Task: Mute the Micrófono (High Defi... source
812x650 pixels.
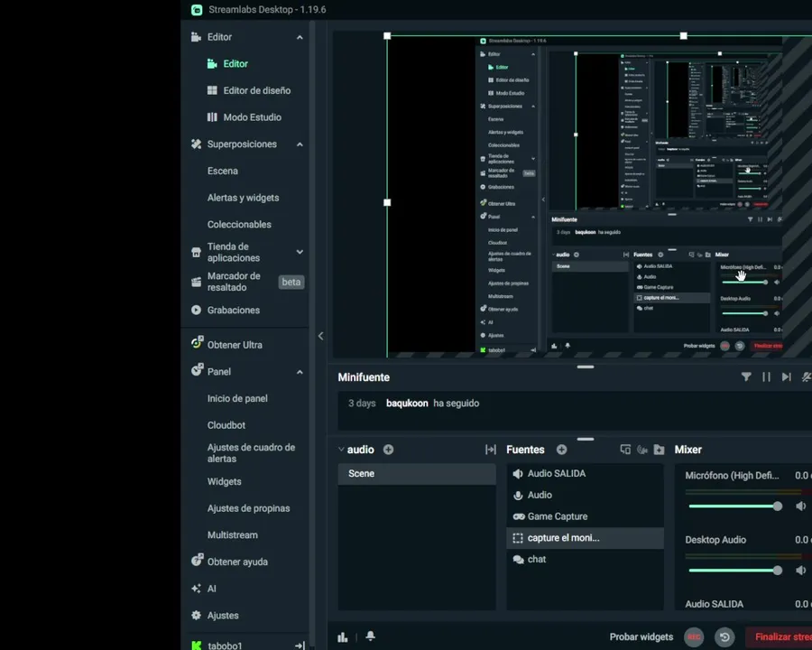Action: pos(800,506)
